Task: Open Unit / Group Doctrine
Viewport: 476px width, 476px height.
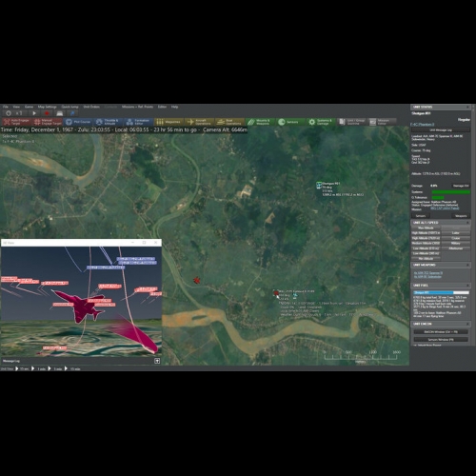Action: (351, 122)
